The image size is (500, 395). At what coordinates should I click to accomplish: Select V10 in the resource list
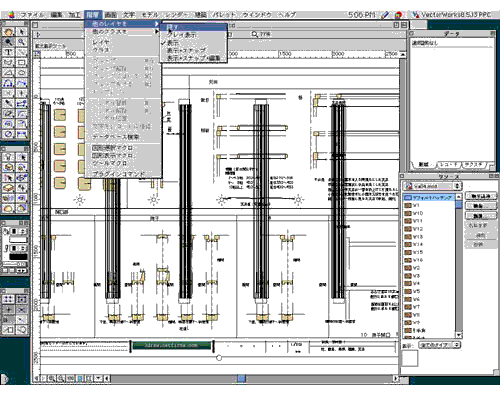[418, 213]
